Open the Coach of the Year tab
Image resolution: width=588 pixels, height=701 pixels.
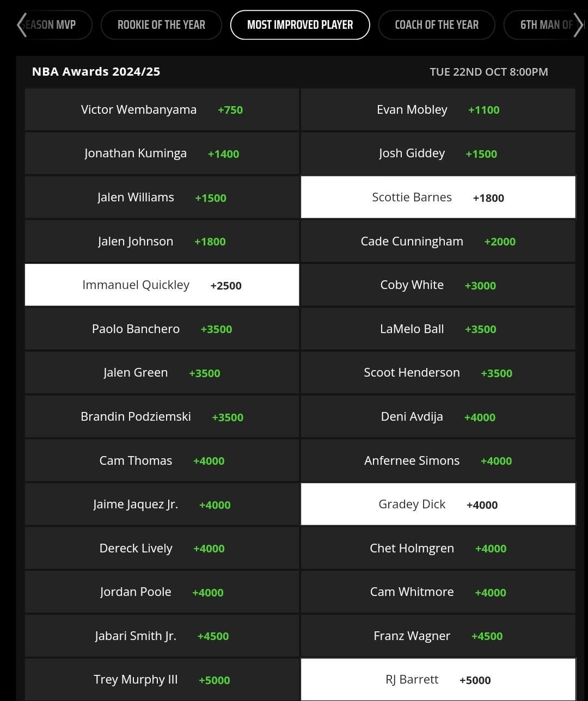click(437, 25)
